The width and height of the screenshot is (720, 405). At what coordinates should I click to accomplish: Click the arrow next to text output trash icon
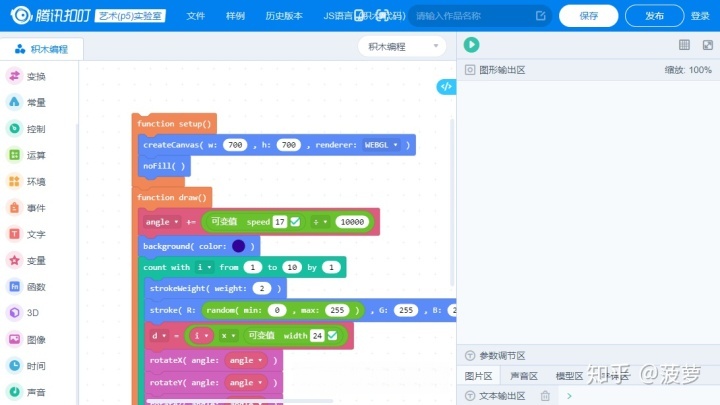[569, 395]
